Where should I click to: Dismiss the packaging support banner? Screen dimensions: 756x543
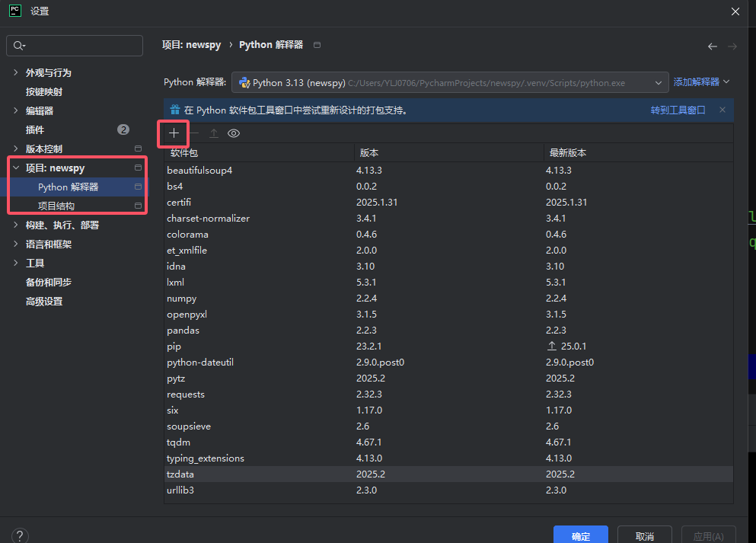tap(723, 110)
